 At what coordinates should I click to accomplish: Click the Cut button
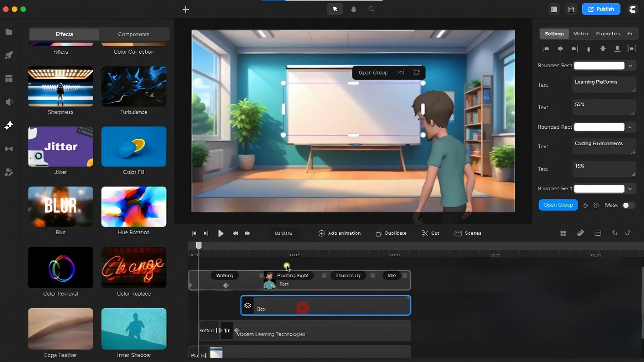pyautogui.click(x=430, y=233)
